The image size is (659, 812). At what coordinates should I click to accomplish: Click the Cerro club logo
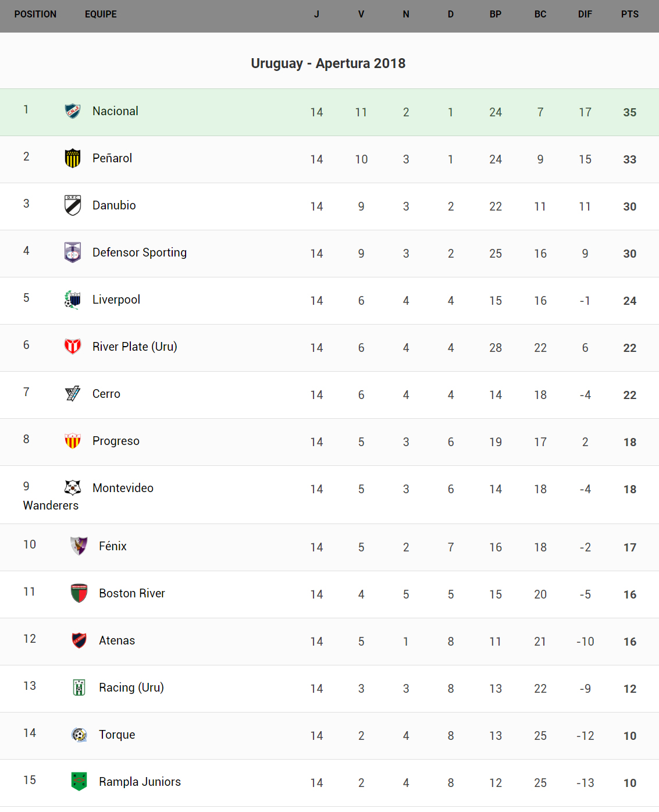coord(73,393)
